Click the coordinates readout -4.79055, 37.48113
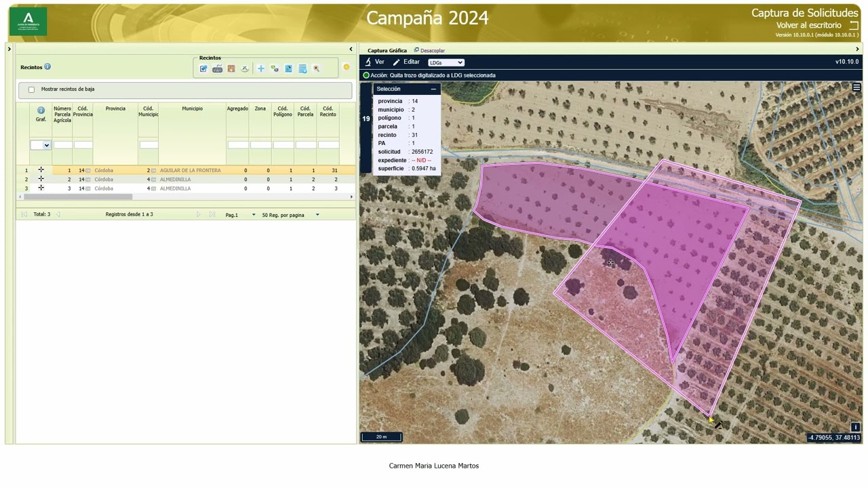This screenshot has height=488, width=868. click(x=834, y=438)
